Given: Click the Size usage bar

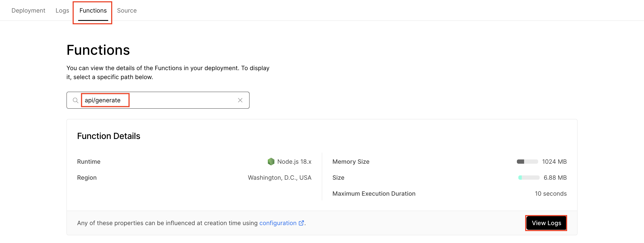Looking at the screenshot, I should tap(529, 178).
